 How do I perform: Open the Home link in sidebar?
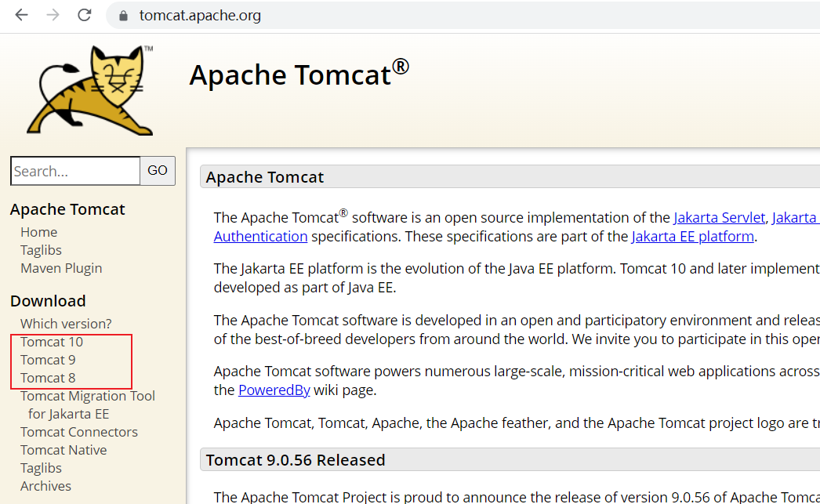click(38, 231)
